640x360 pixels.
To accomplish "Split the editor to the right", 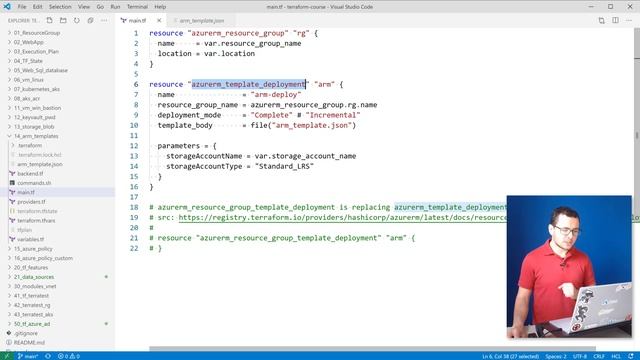I will point(615,20).
